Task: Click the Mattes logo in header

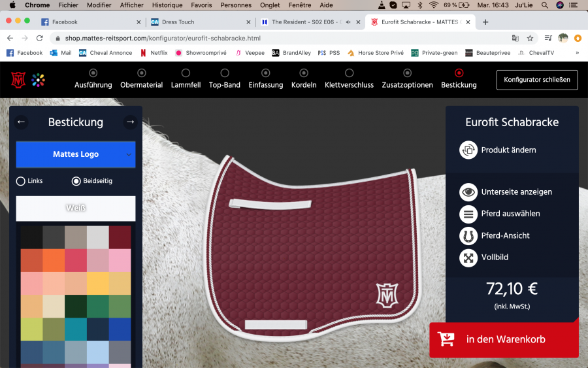Action: coord(18,80)
